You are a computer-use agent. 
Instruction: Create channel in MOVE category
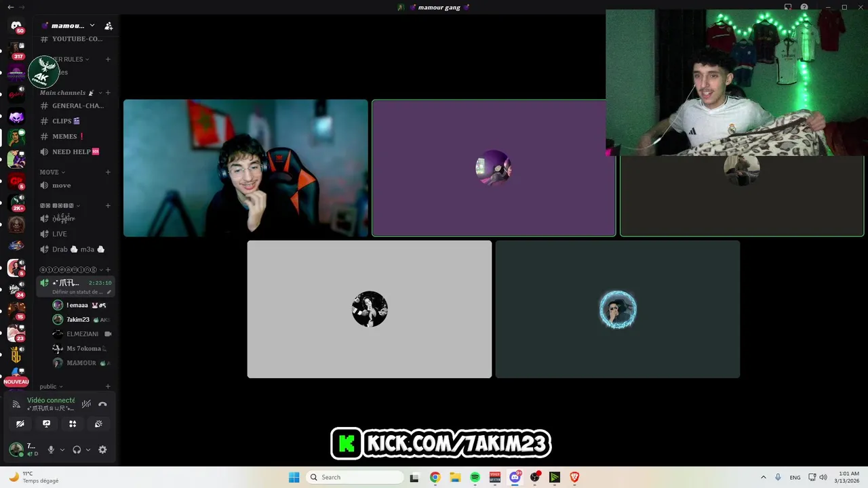point(108,172)
